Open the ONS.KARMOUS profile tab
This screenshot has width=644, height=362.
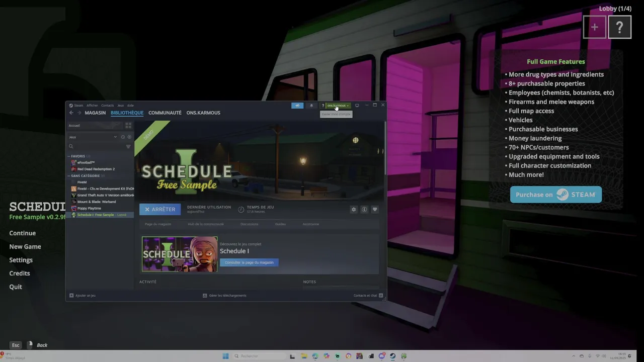pyautogui.click(x=203, y=113)
